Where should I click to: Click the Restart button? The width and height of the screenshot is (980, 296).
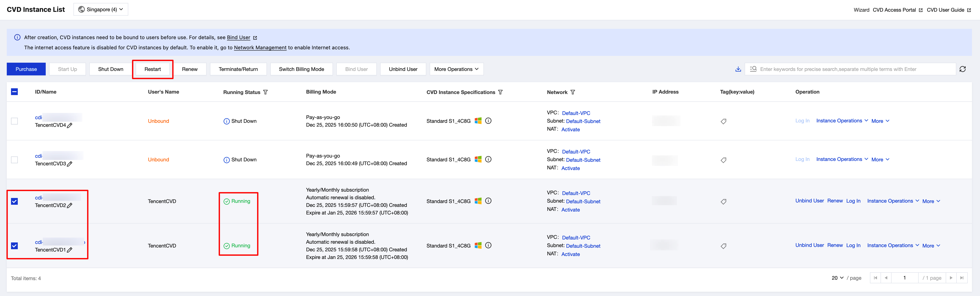coord(153,69)
